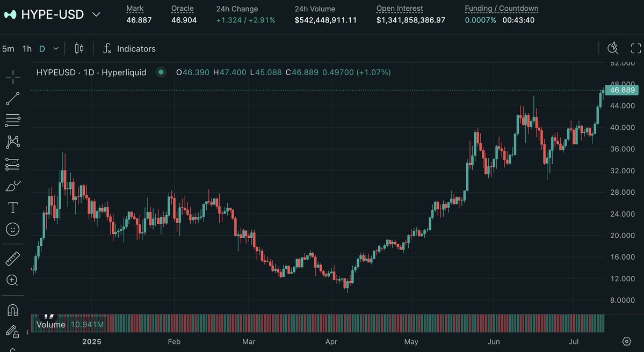Switch to the 1h timeframe

click(27, 49)
